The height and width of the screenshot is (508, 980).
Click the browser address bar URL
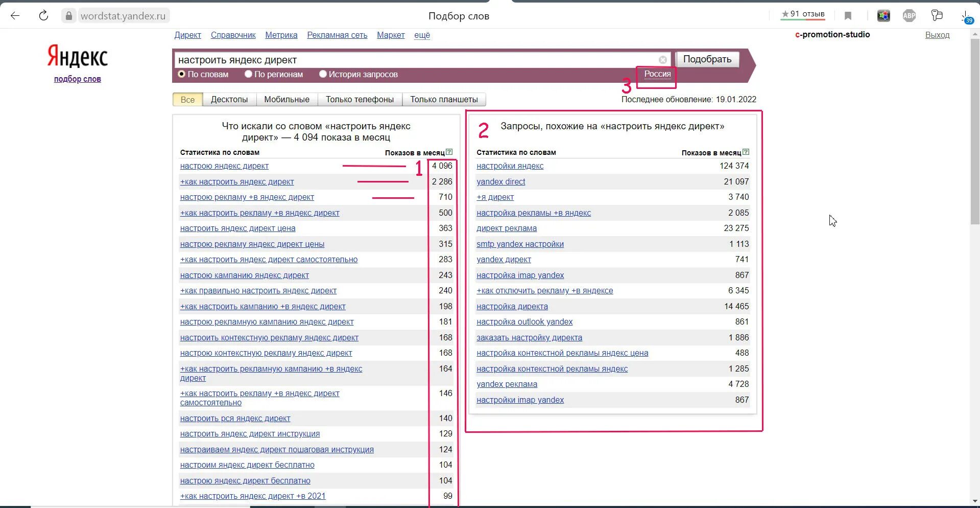point(123,16)
